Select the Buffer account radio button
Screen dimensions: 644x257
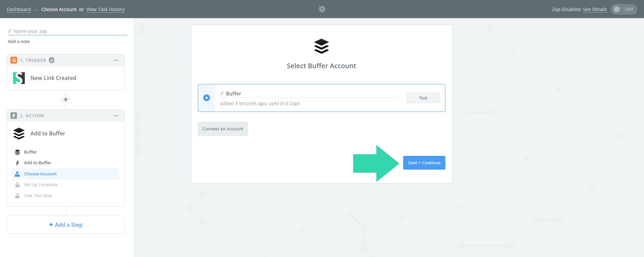(x=207, y=98)
